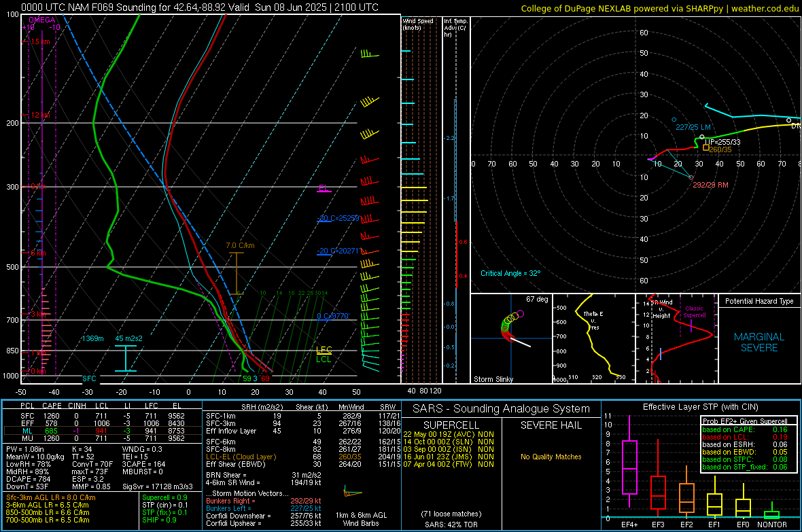Click the 'SHIP = 0.9' value

pyautogui.click(x=159, y=520)
